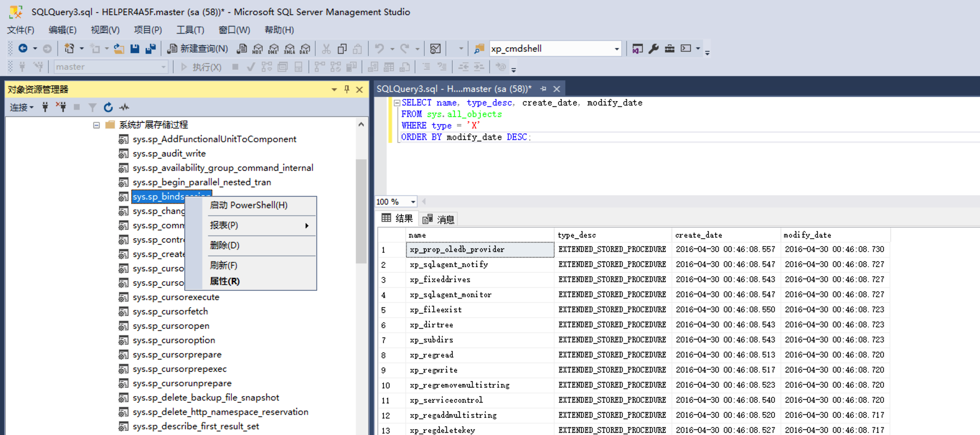Click the Object Explorer refresh icon
This screenshot has width=980, height=435.
[x=108, y=107]
